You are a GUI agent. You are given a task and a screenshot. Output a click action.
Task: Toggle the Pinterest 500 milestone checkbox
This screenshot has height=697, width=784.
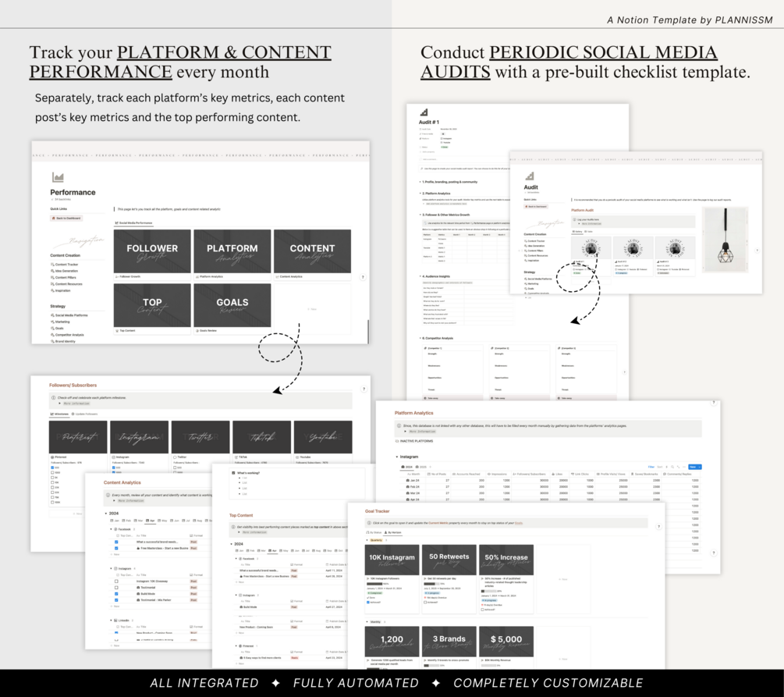click(52, 468)
